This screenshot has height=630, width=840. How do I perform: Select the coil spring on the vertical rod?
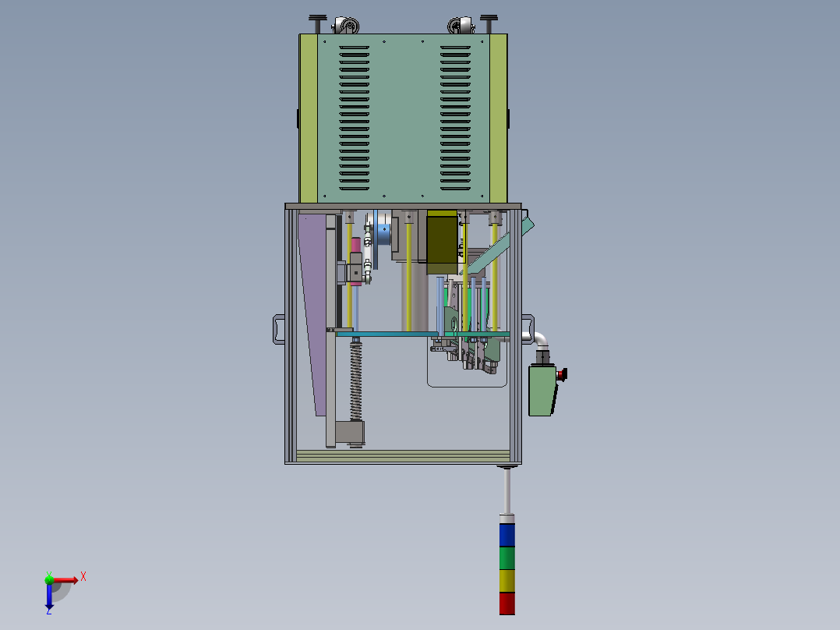click(355, 382)
